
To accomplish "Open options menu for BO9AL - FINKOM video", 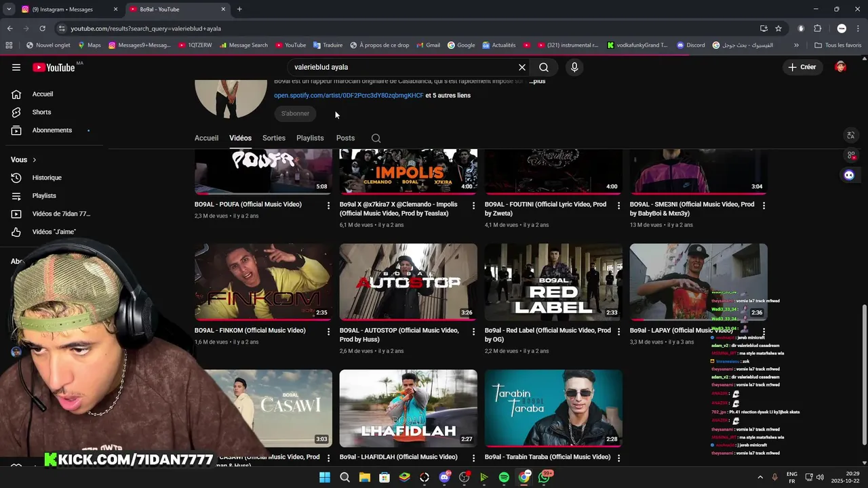I will pyautogui.click(x=328, y=331).
